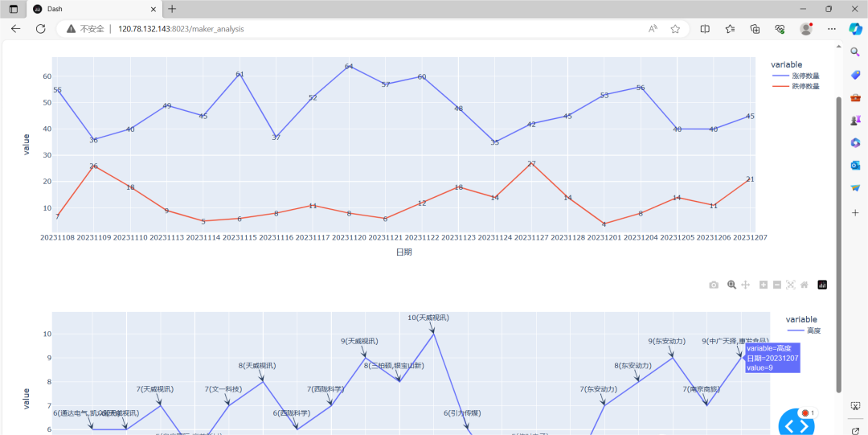Click annotation 7(文一科技)
This screenshot has width=868, height=435.
(223, 389)
